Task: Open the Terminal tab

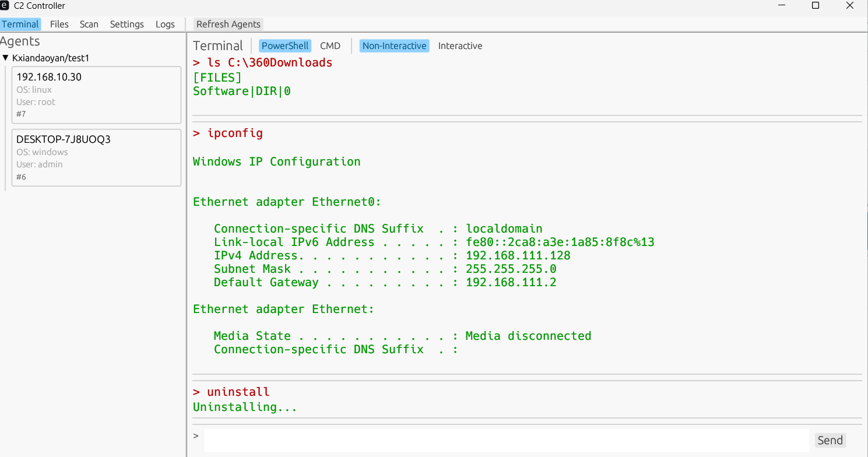Action: pyautogui.click(x=20, y=24)
